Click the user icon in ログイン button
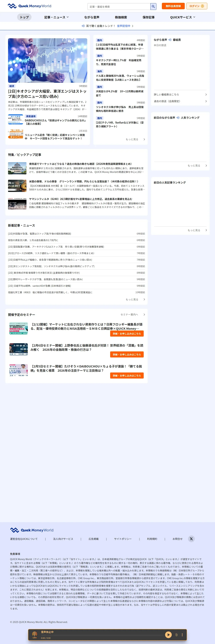The width and height of the screenshot is (215, 644). tap(202, 6)
